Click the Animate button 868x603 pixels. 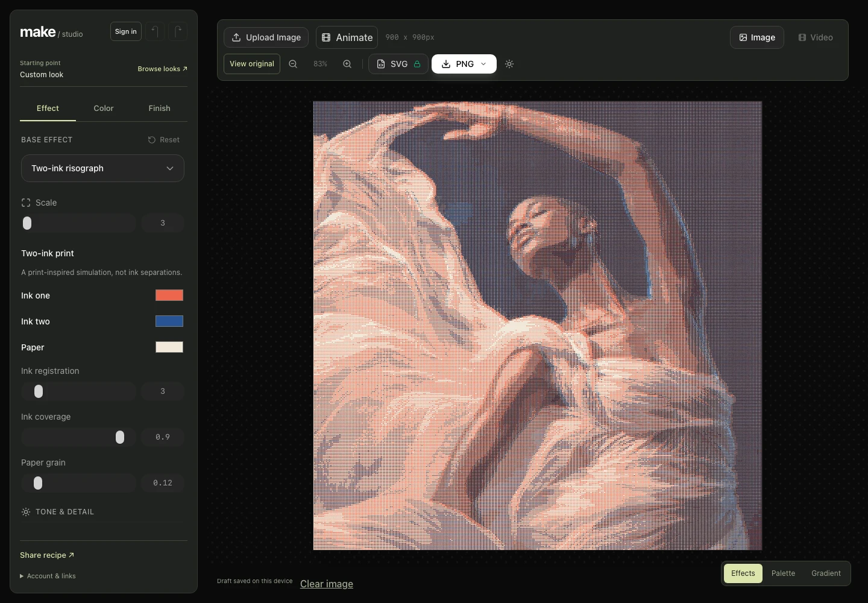pos(347,37)
